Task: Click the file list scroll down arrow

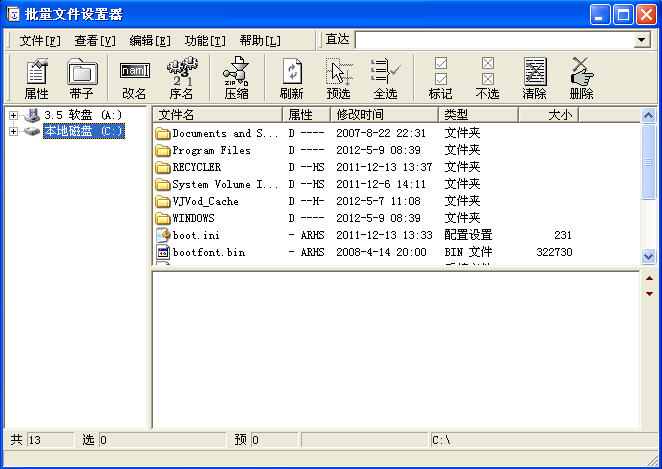Action: point(648,256)
